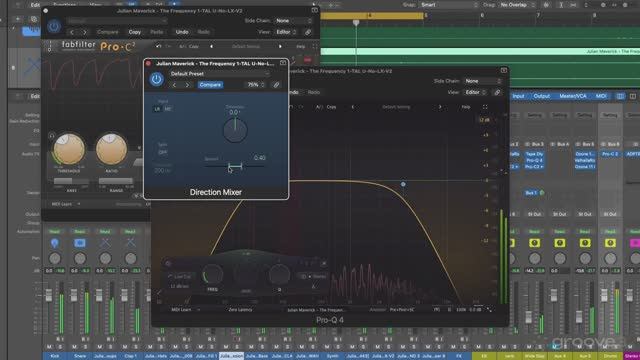Screen dimensions: 640x360
Task: Click Pro-Q 4 resize icon in footer
Action: pos(489,310)
